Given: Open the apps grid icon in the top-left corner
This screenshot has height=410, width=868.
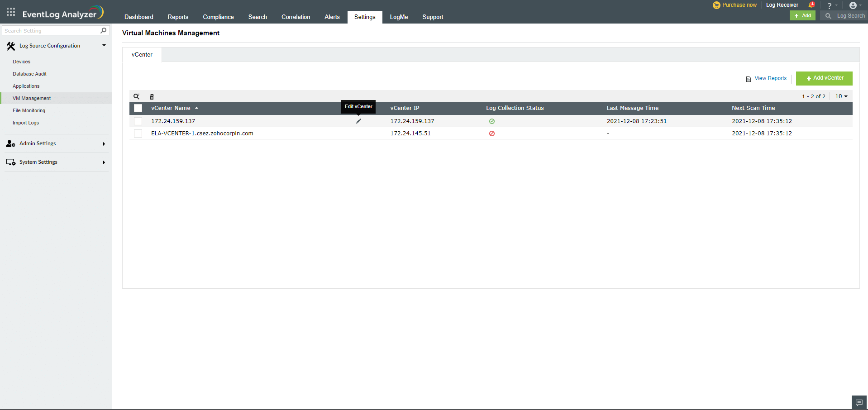Looking at the screenshot, I should (10, 11).
